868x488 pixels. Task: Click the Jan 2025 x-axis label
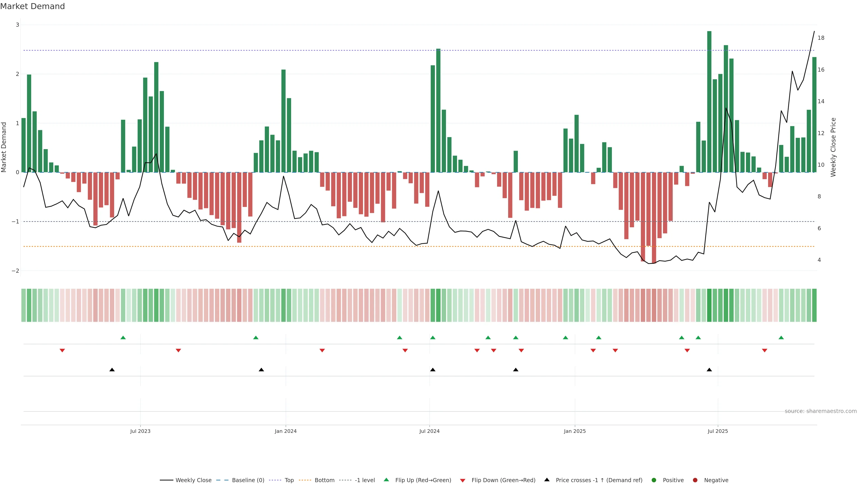[575, 431]
